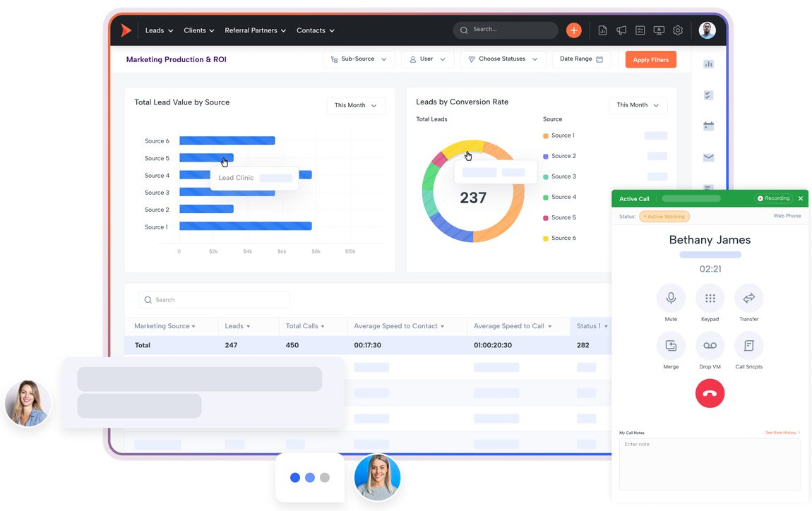Sort by Total Calls column
The image size is (812, 511).
click(305, 326)
